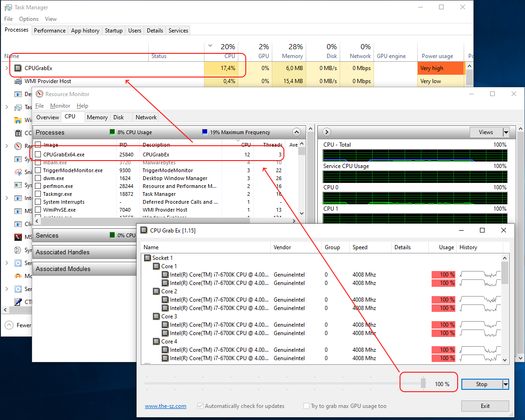Click the WMI Provider Host icon in Task Manager
The width and height of the screenshot is (525, 420).
(18, 81)
